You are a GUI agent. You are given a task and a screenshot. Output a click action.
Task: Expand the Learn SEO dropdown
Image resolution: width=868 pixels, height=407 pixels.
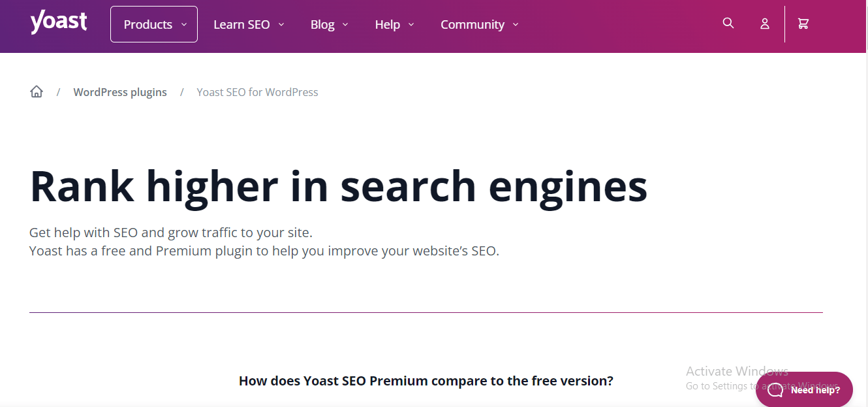click(x=249, y=24)
